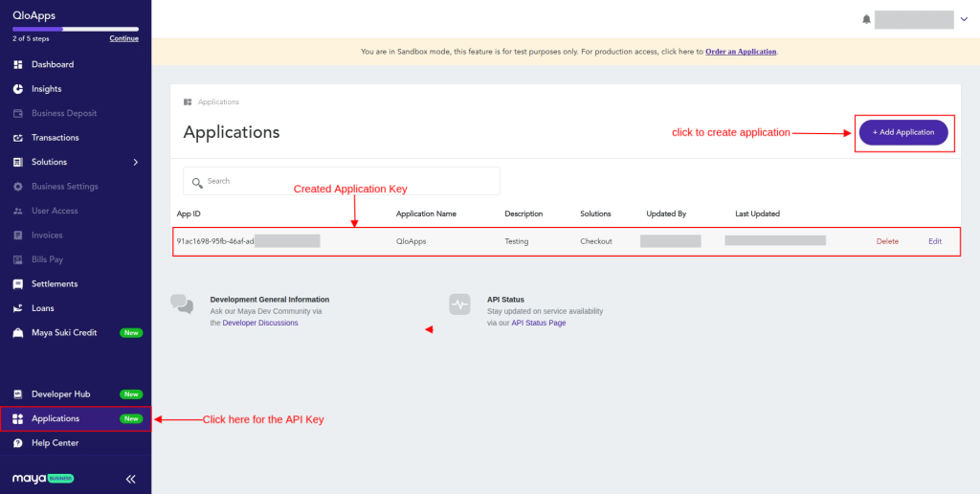Click the Insights pie chart icon

18,89
